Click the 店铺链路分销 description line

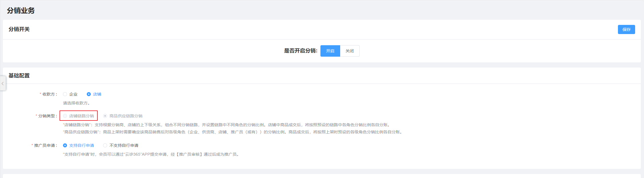click(x=227, y=125)
